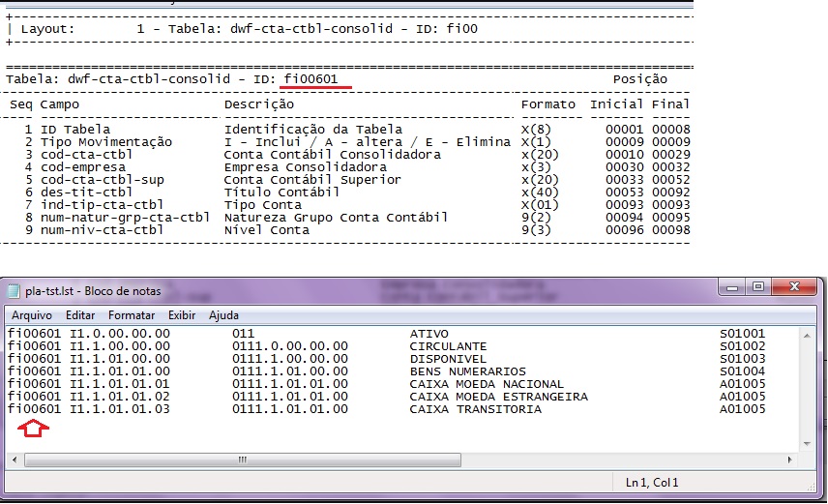The height and width of the screenshot is (504, 828).
Task: Click the 'Posição' heading
Action: [640, 79]
